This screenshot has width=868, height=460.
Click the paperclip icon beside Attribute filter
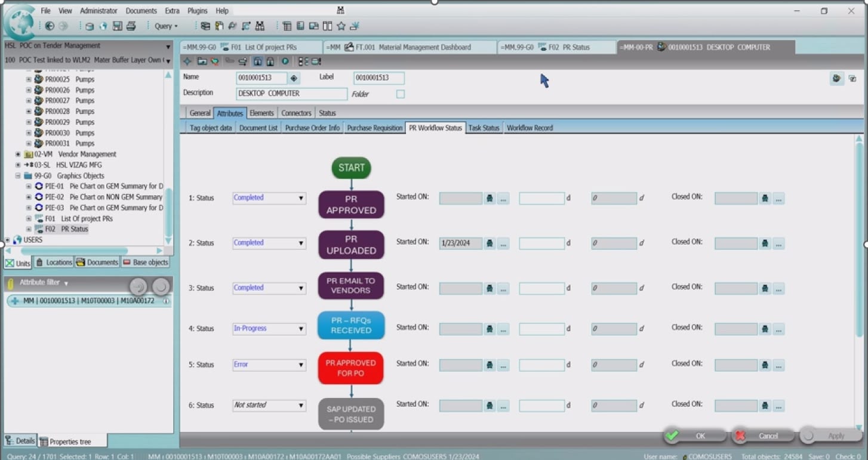[10, 283]
